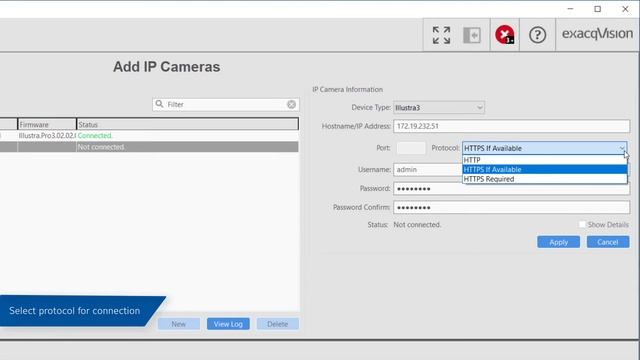The height and width of the screenshot is (360, 640).
Task: Click the New camera button
Action: coord(179,324)
